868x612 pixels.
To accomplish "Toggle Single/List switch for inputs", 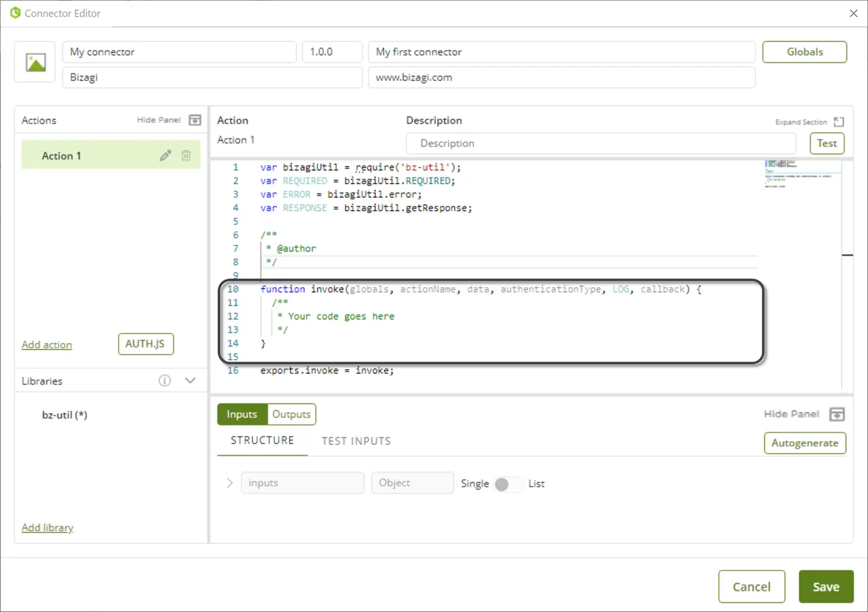I will pyautogui.click(x=508, y=484).
